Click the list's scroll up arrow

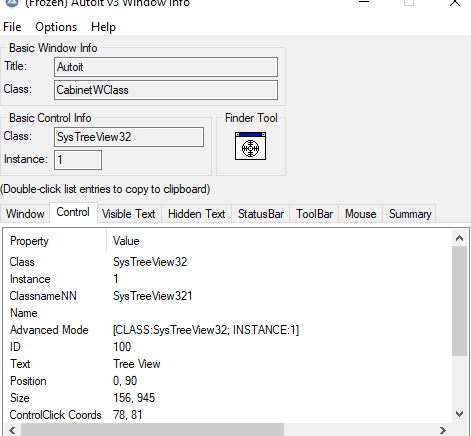(x=459, y=238)
